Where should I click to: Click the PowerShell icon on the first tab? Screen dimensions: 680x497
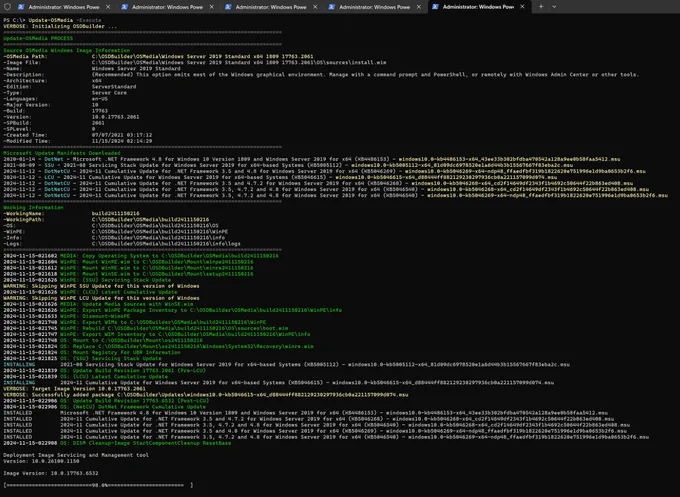(21, 7)
